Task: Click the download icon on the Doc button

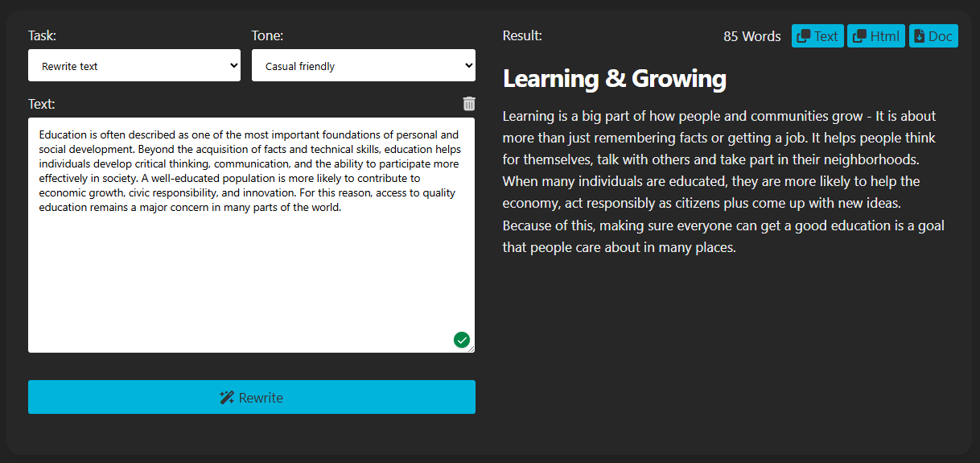Action: pyautogui.click(x=920, y=36)
